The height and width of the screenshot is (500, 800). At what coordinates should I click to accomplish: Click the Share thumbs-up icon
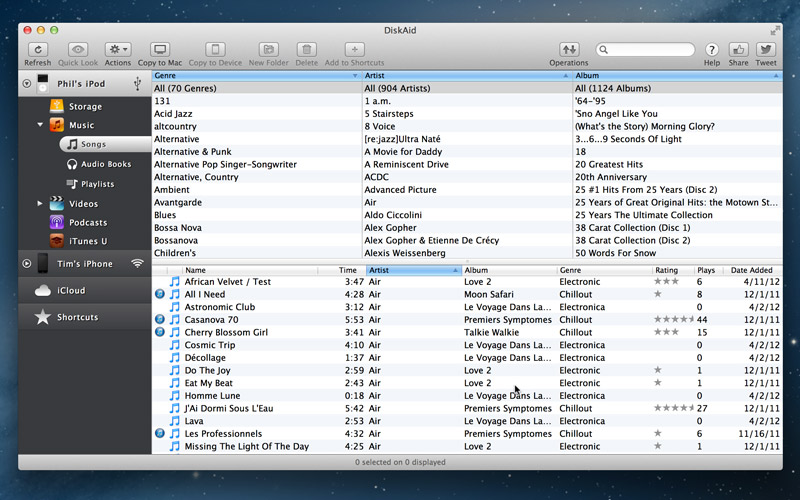(738, 49)
